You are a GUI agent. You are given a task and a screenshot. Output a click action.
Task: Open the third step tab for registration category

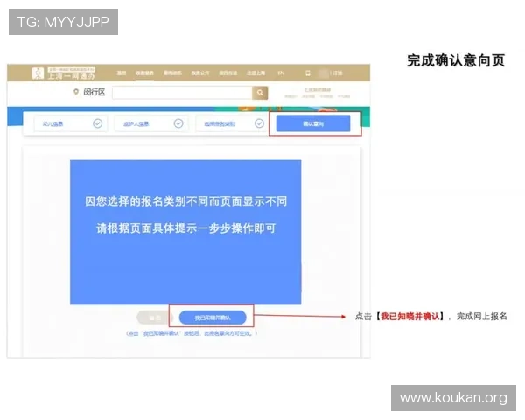(x=232, y=123)
